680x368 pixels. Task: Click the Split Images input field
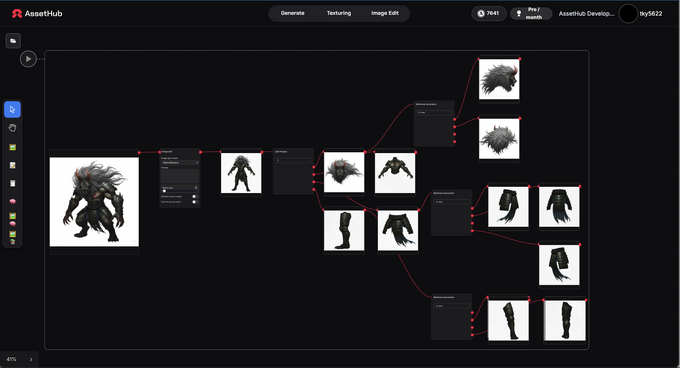click(294, 160)
